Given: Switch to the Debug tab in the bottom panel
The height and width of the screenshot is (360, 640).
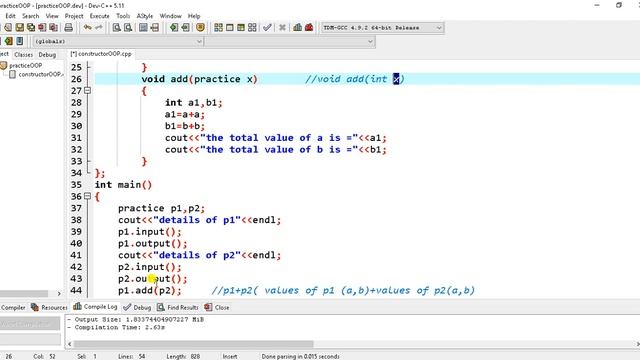Looking at the screenshot, I should 138,307.
